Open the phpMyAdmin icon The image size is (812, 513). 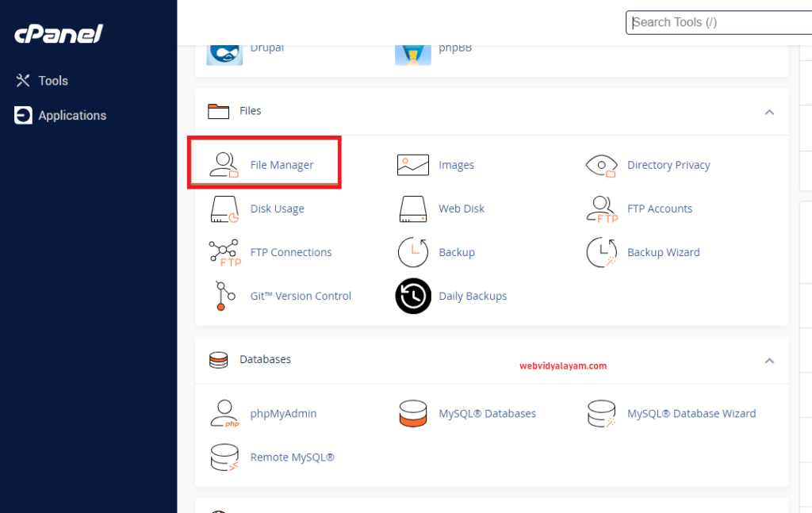click(223, 413)
